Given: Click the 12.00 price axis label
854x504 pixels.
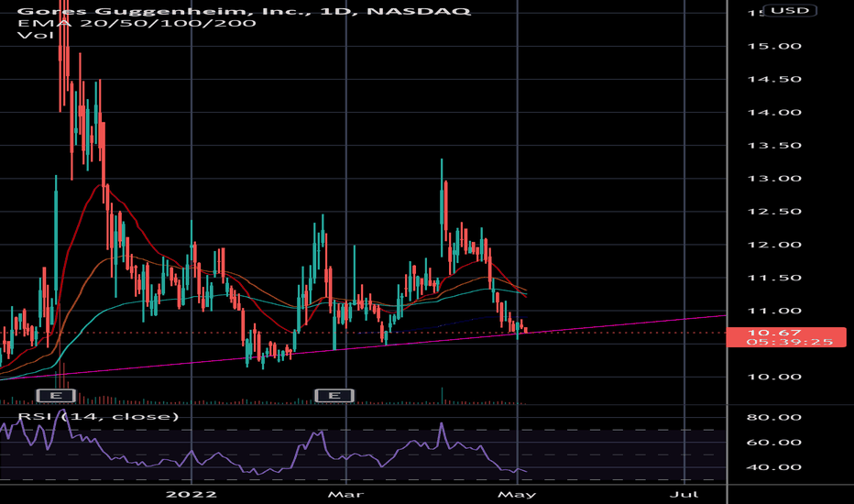Looking at the screenshot, I should click(x=774, y=245).
